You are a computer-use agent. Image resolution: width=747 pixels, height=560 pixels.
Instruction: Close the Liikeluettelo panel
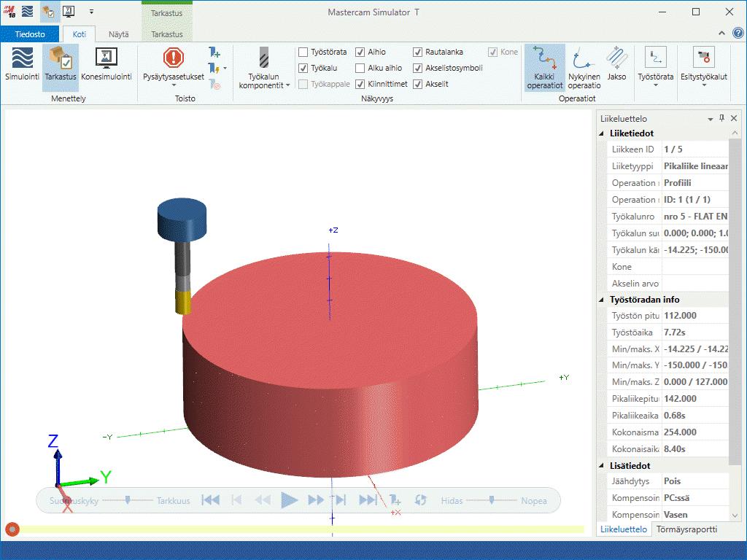click(734, 118)
